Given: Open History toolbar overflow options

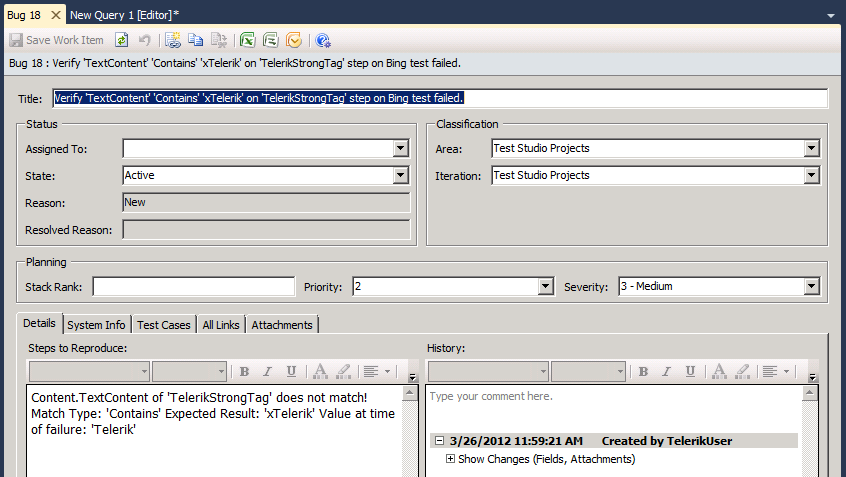Looking at the screenshot, I should click(x=811, y=377).
